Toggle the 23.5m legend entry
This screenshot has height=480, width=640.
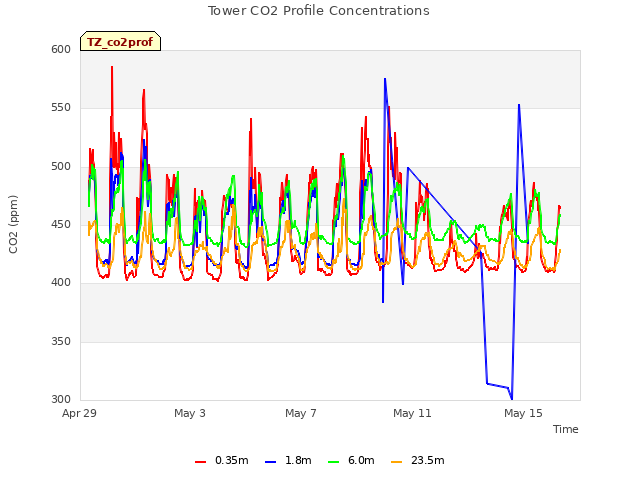point(418,460)
